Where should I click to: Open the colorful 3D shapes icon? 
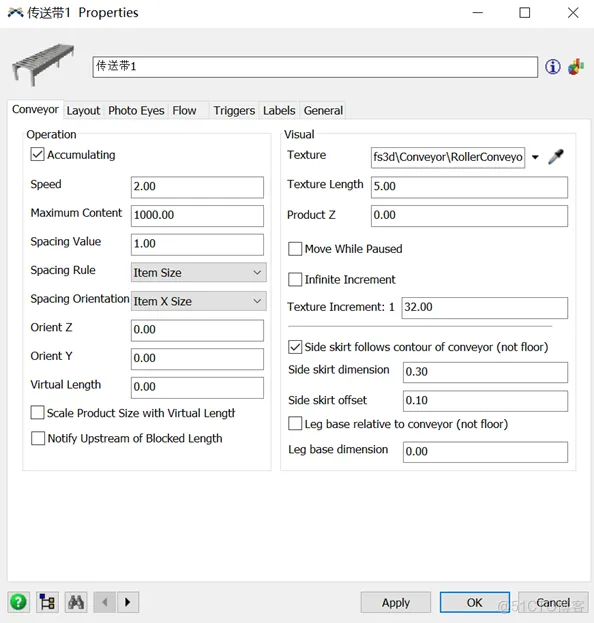point(576,67)
